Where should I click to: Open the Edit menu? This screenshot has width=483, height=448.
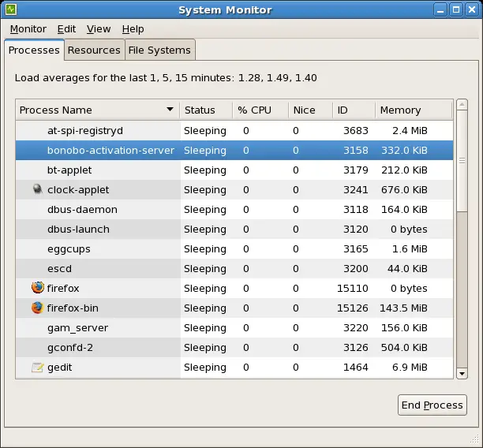pos(66,29)
